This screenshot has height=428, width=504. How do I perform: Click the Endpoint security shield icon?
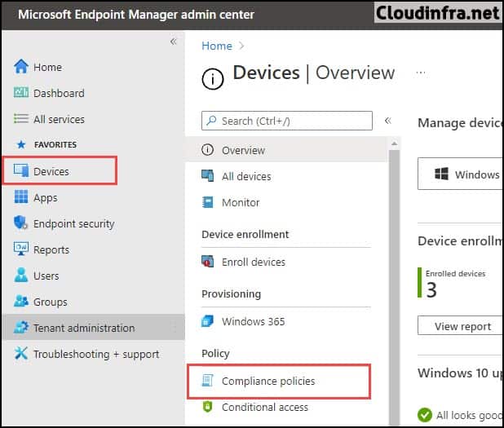tap(21, 223)
